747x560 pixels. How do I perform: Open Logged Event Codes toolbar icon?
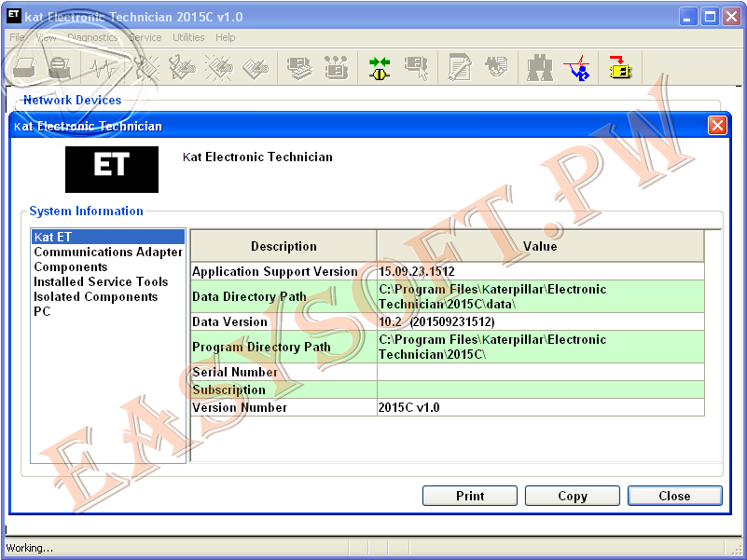(x=256, y=68)
